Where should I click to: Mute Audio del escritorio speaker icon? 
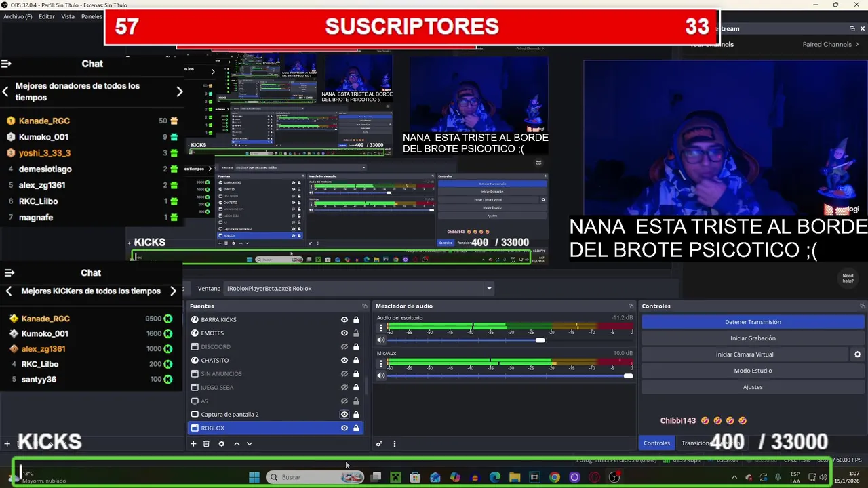[381, 340]
